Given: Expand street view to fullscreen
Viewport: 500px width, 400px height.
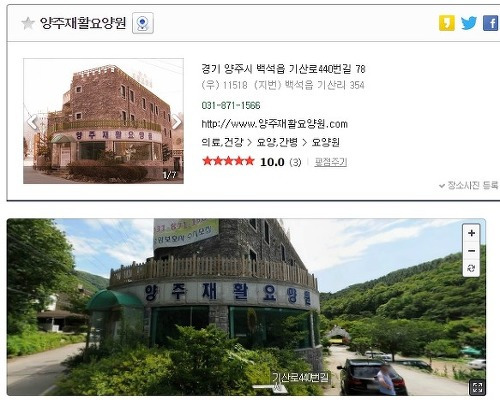Looking at the screenshot, I should coord(477,388).
